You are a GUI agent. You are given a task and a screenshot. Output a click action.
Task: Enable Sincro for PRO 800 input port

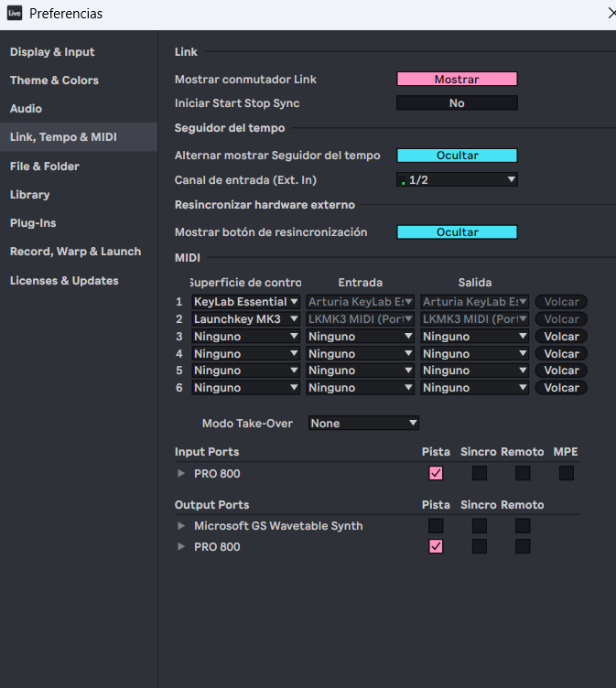pyautogui.click(x=479, y=473)
